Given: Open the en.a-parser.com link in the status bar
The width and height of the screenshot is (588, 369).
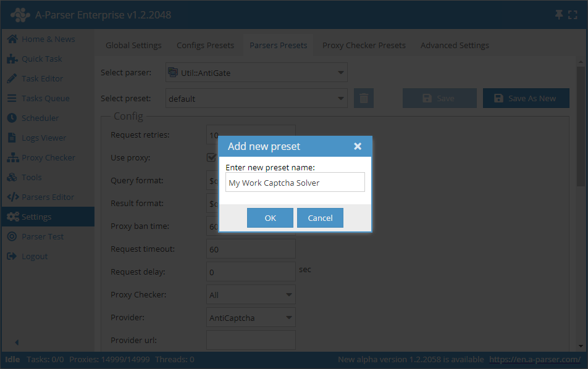Looking at the screenshot, I should click(534, 359).
